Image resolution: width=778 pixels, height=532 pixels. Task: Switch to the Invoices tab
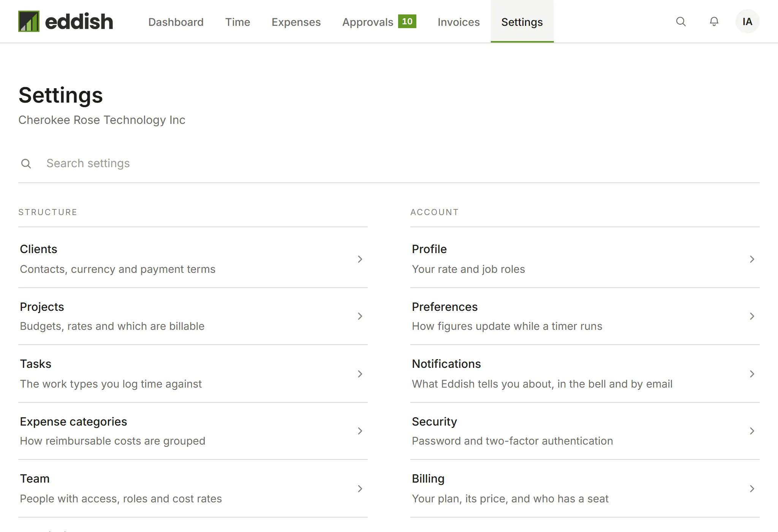(x=459, y=22)
